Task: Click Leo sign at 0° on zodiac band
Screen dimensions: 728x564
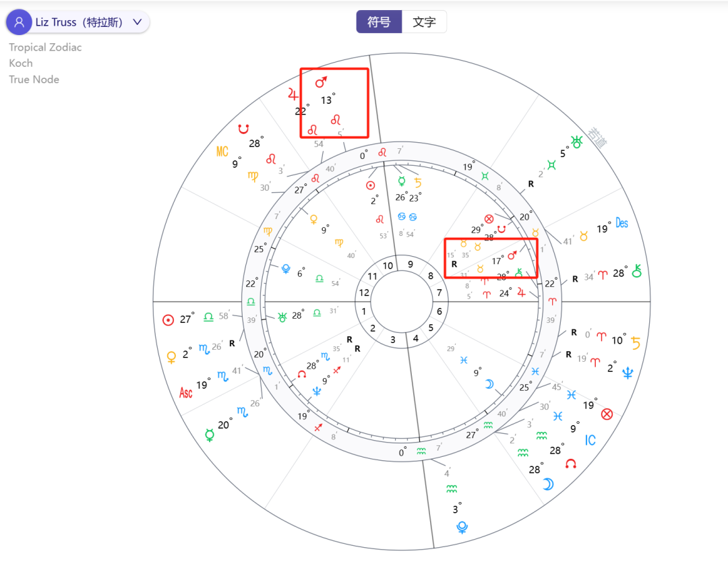Action: click(x=382, y=152)
